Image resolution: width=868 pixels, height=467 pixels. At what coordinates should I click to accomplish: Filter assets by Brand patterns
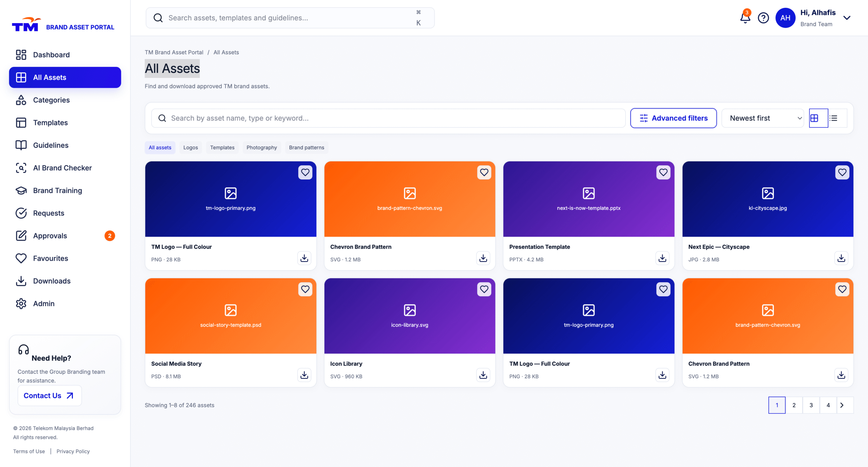click(x=307, y=148)
